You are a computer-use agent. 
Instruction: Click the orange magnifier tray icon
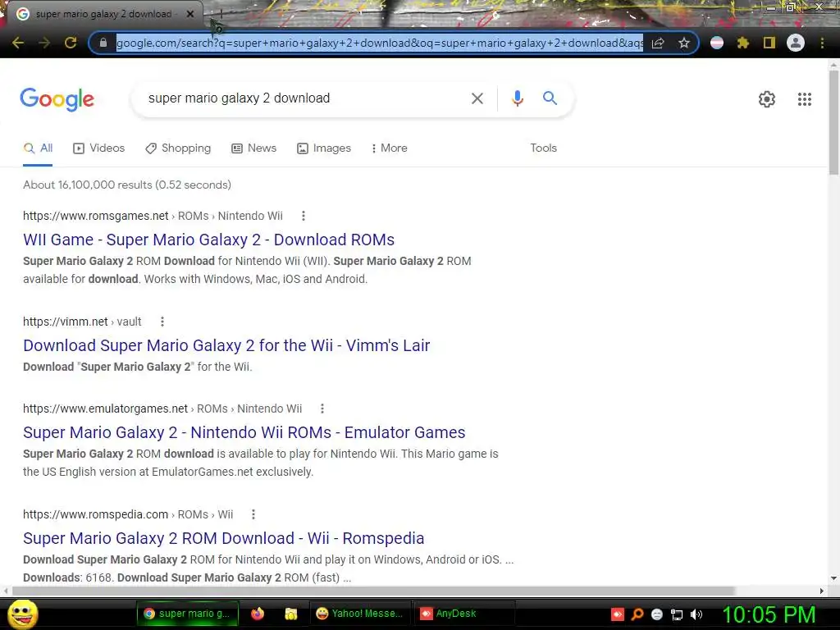[x=637, y=614]
